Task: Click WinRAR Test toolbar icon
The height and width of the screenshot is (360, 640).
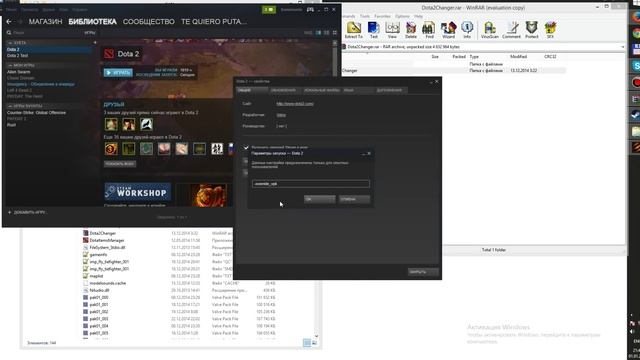Action: click(x=373, y=30)
